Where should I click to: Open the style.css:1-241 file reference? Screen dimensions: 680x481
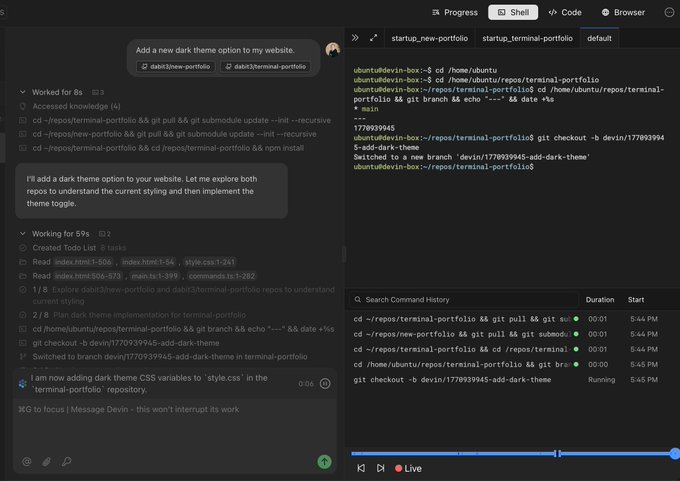coord(207,261)
